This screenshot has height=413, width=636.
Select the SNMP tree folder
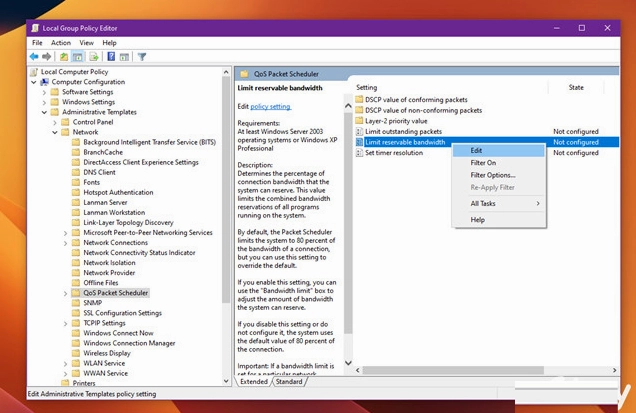click(92, 303)
